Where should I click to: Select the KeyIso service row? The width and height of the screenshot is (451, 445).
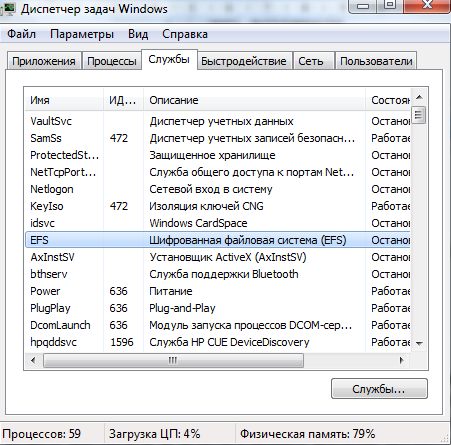[x=218, y=206]
